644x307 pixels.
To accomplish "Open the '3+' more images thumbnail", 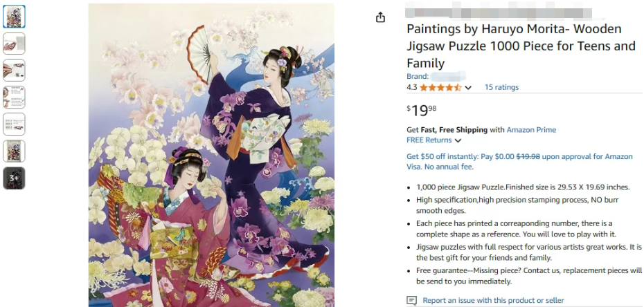I will (x=14, y=178).
